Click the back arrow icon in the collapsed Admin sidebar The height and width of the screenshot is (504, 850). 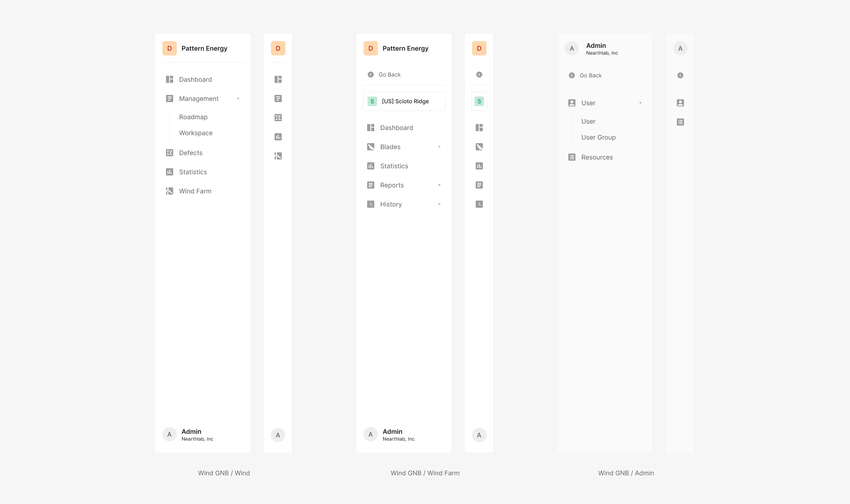680,75
